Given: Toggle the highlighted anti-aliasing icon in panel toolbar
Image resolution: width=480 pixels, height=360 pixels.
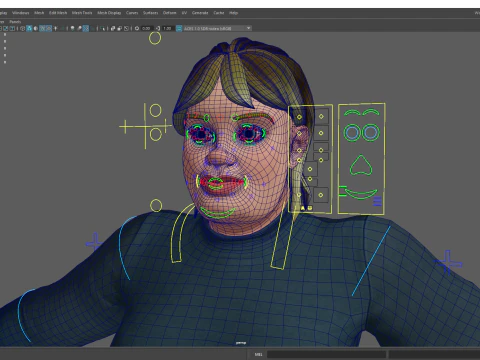Looking at the screenshot, I should (86, 28).
